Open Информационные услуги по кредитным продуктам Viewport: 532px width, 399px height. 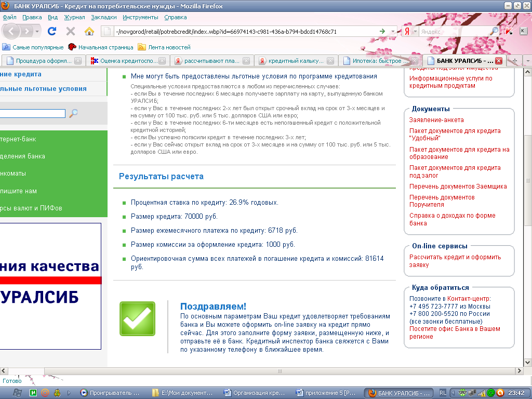click(x=450, y=82)
